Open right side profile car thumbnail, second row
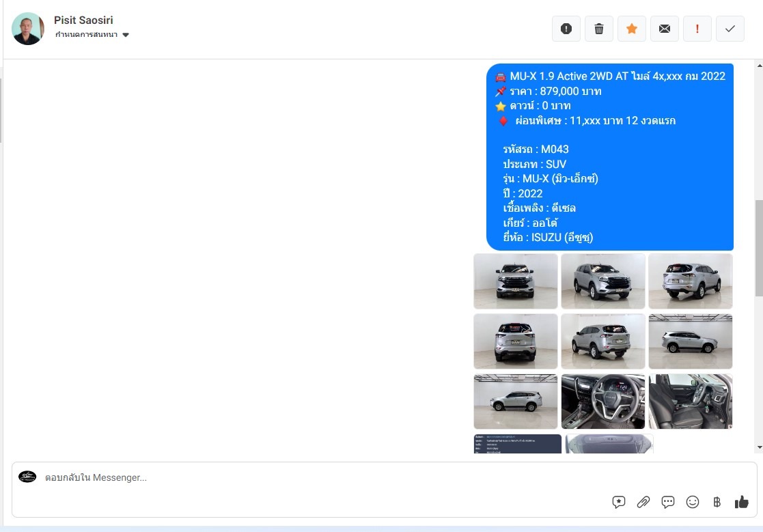763x532 pixels. (690, 341)
